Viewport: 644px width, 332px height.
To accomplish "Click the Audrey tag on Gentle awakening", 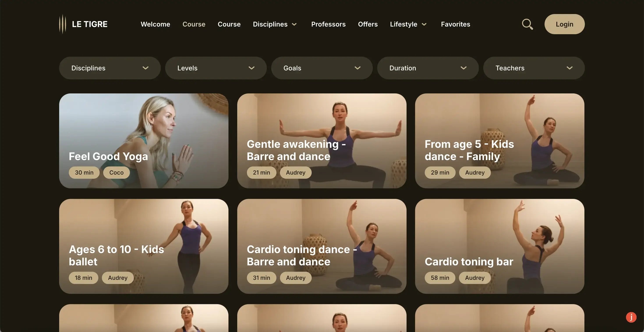I will pyautogui.click(x=295, y=172).
